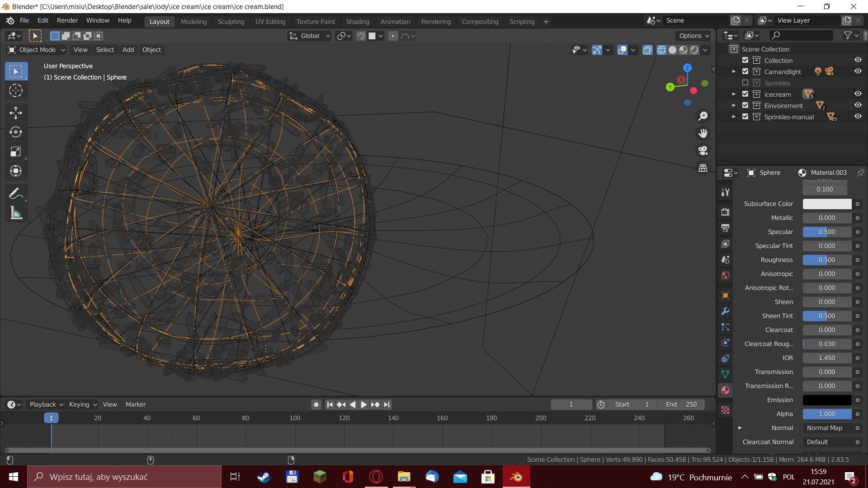Open the World properties tab
The width and height of the screenshot is (868, 488).
[725, 275]
